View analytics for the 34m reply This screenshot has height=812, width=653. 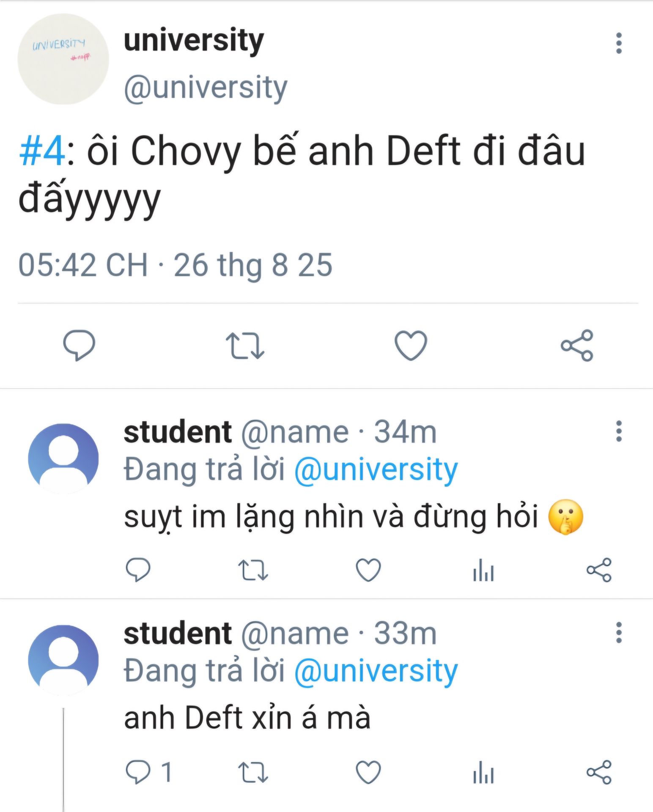(483, 570)
